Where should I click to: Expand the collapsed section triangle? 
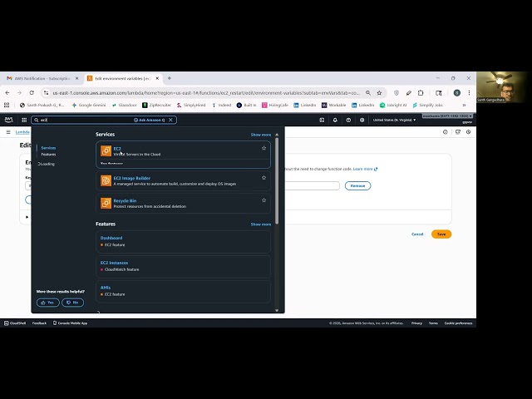click(27, 217)
